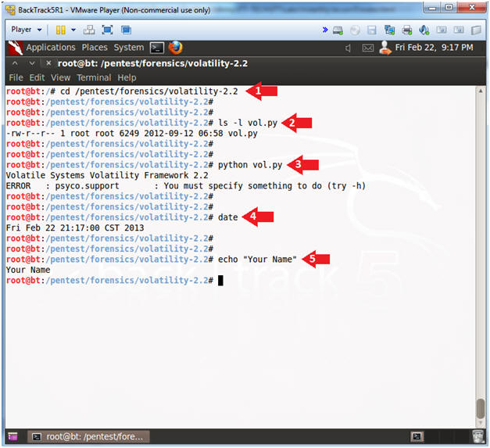Click the printer device icon
Screen dimensions: 490x448
click(x=407, y=30)
